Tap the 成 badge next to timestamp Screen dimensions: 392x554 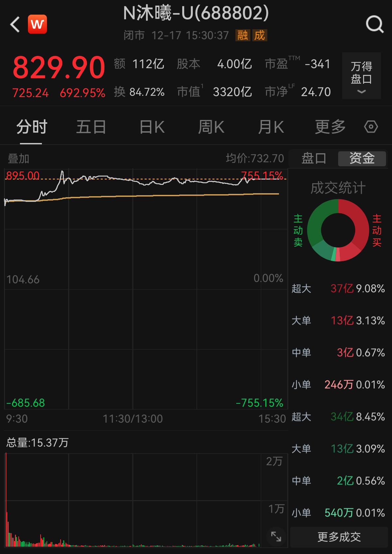tap(259, 35)
